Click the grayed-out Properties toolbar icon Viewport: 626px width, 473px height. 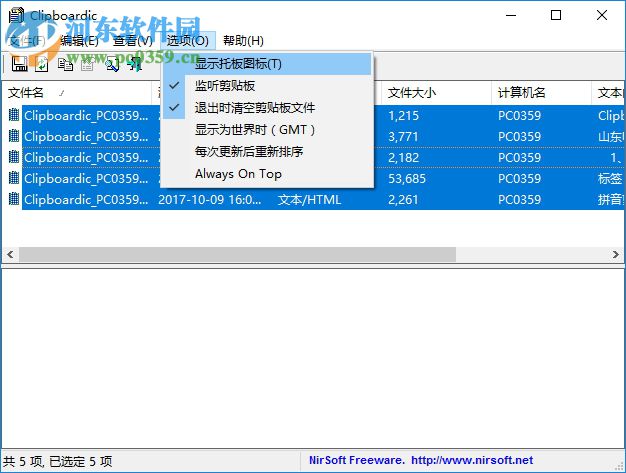coord(87,64)
